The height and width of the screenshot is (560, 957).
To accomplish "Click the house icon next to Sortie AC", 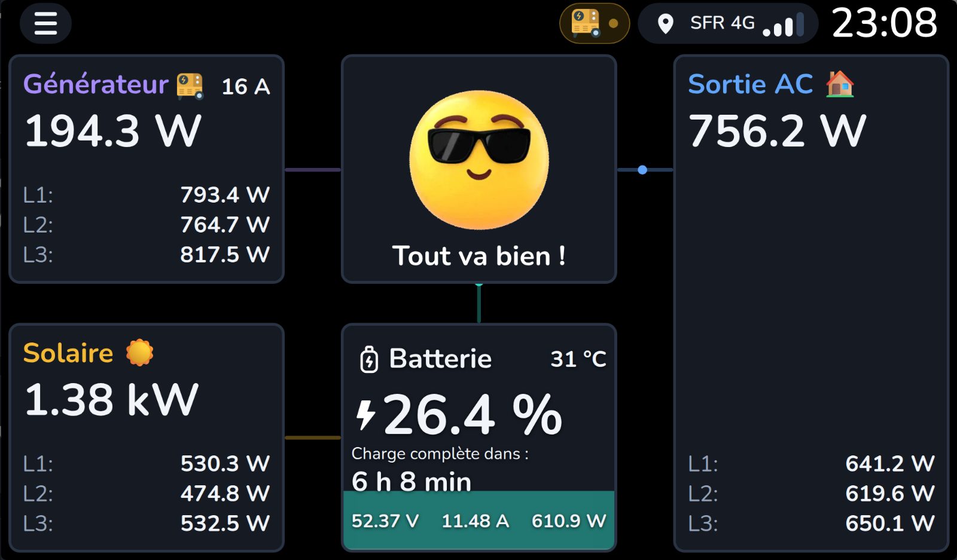I will 840,84.
